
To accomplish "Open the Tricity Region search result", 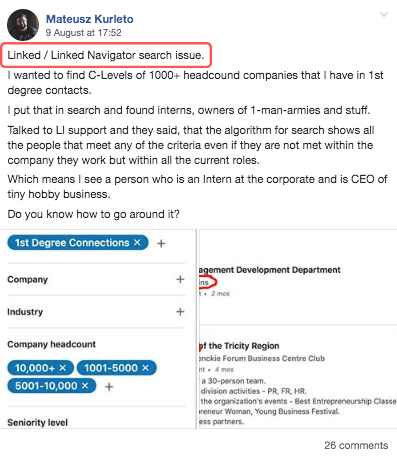I will coord(239,346).
